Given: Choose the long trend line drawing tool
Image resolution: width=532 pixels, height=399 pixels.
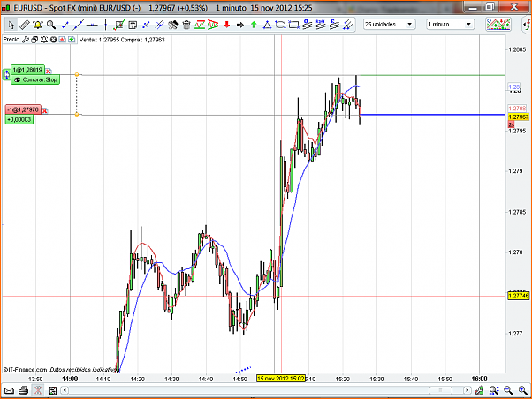Looking at the screenshot, I should (x=79, y=25).
